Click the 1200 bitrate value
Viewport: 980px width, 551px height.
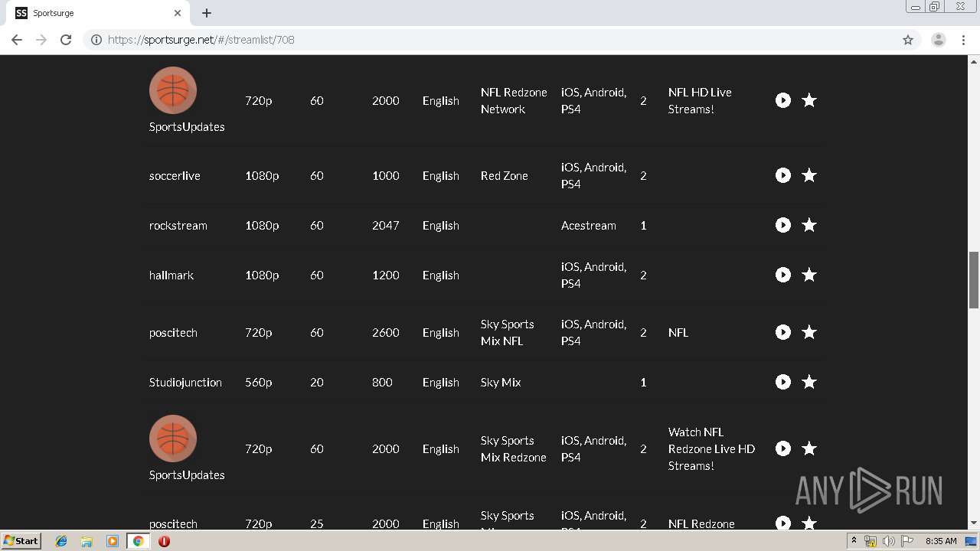coord(386,275)
